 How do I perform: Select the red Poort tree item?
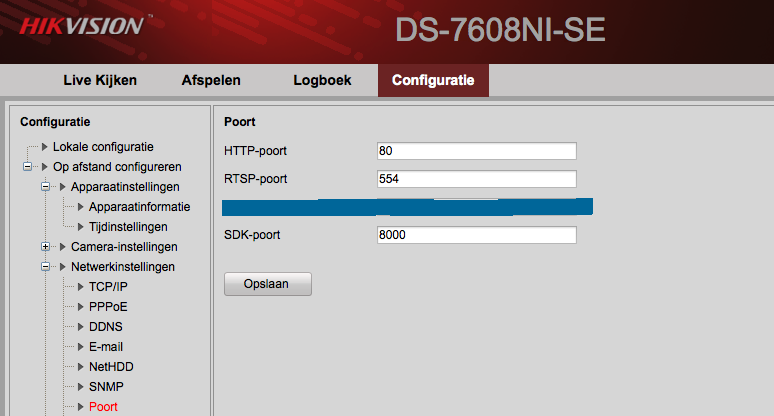[103, 407]
